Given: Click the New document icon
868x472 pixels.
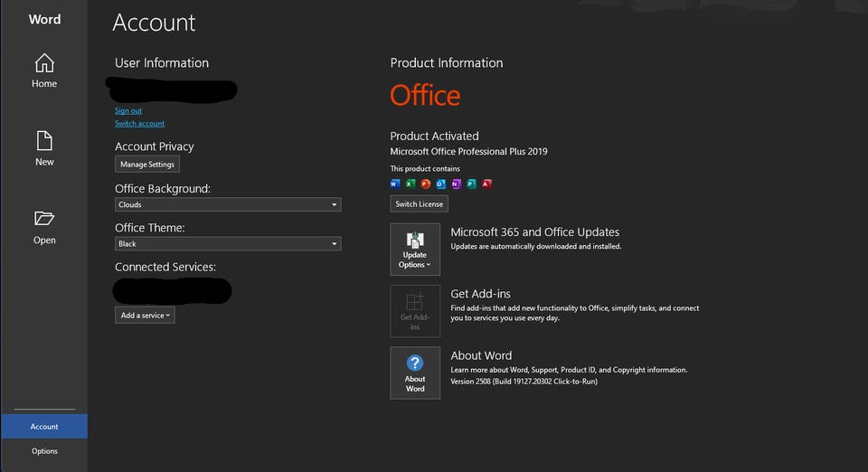Looking at the screenshot, I should [44, 140].
